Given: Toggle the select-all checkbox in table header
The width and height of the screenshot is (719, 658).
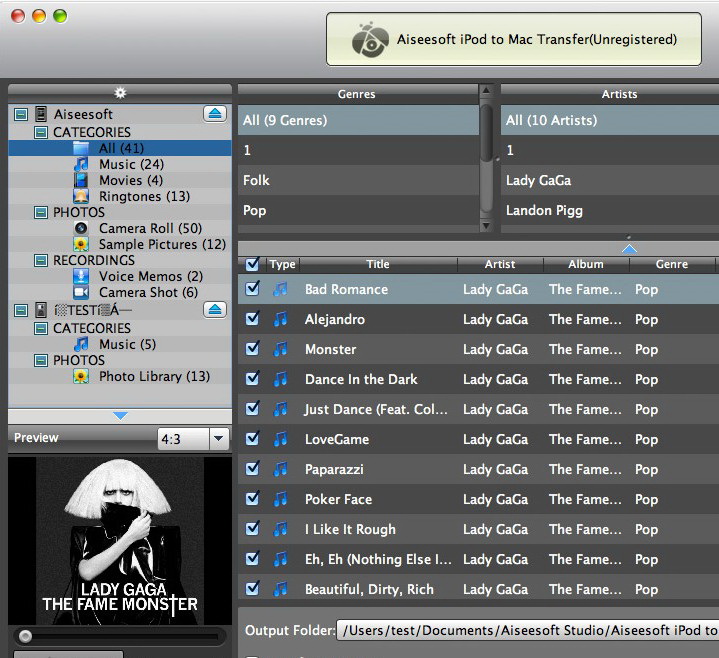Looking at the screenshot, I should (x=252, y=264).
